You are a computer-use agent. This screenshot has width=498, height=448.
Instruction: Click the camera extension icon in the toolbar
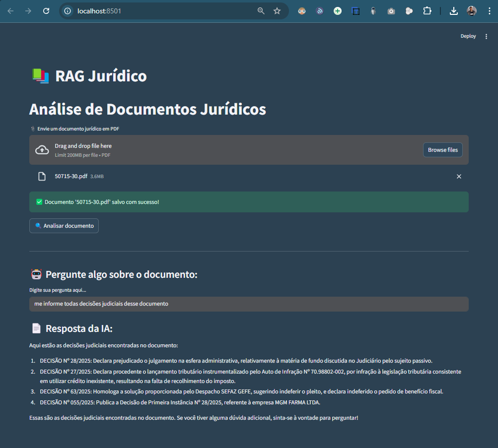tap(391, 10)
